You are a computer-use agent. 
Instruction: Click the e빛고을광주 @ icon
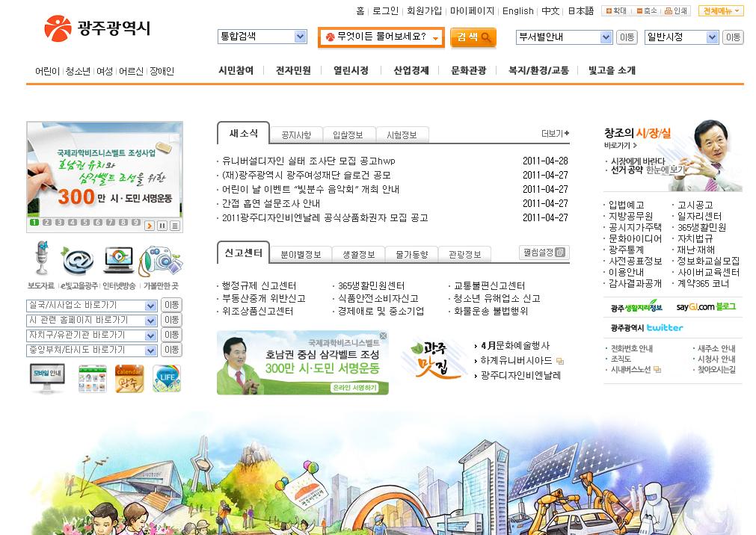(x=77, y=259)
